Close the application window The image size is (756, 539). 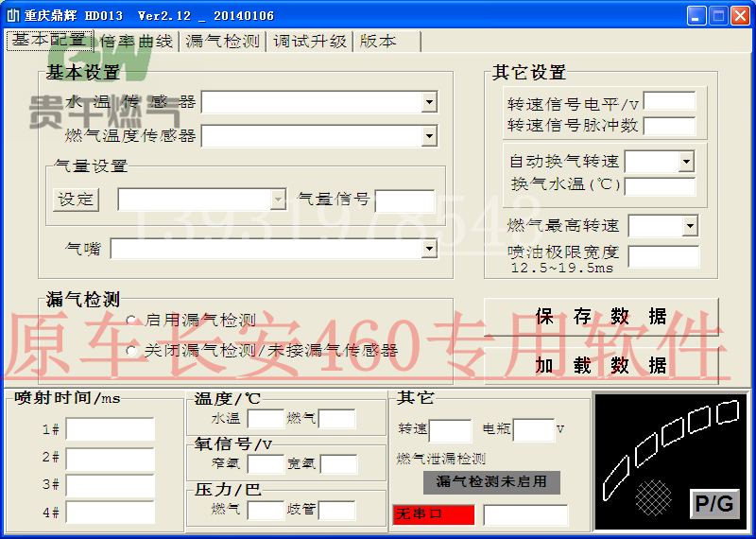740,16
